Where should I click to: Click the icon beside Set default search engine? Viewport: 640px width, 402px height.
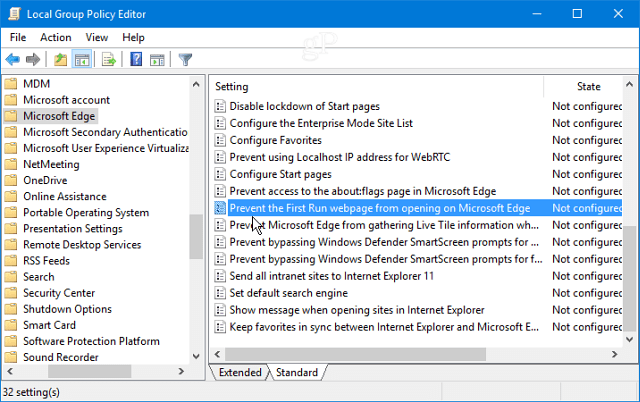[x=220, y=293]
